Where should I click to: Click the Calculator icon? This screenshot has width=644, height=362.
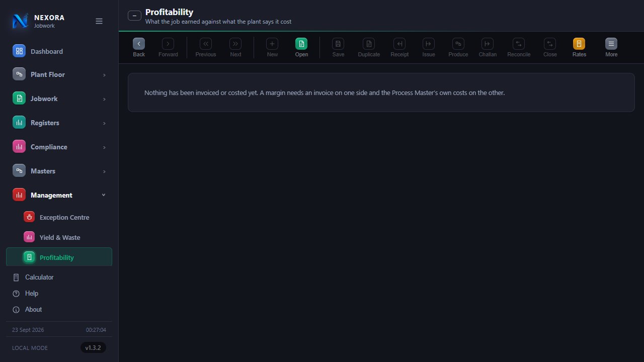click(16, 277)
